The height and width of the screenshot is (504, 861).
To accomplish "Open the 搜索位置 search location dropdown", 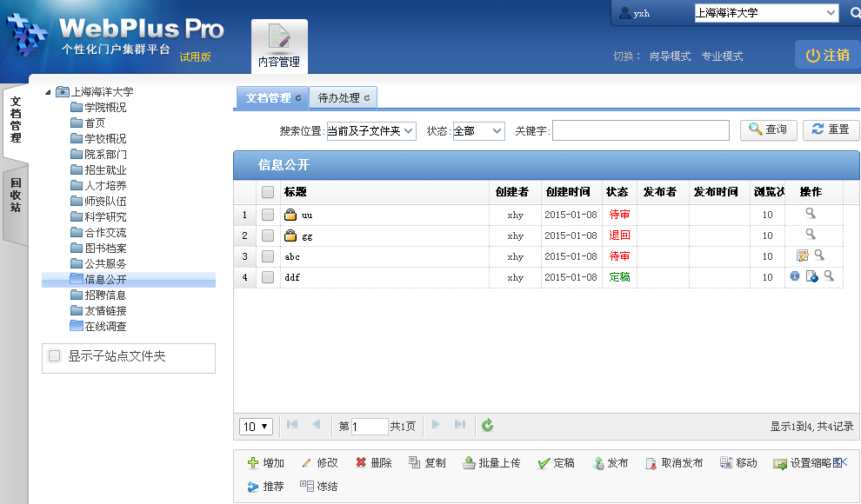I will pyautogui.click(x=370, y=130).
